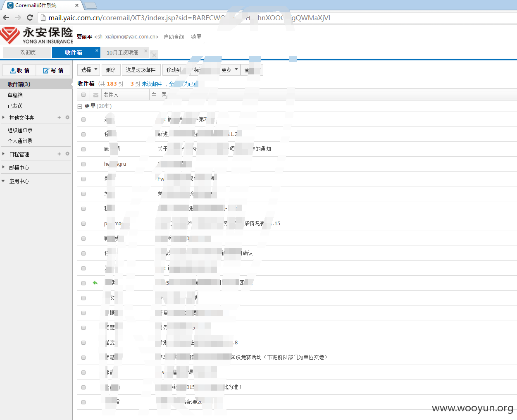The height and width of the screenshot is (420, 517).
Task: Open the 更多 dropdown
Action: tap(230, 70)
